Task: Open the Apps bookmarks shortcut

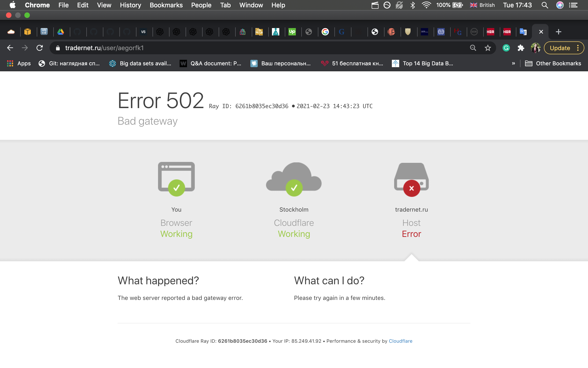Action: 19,63
